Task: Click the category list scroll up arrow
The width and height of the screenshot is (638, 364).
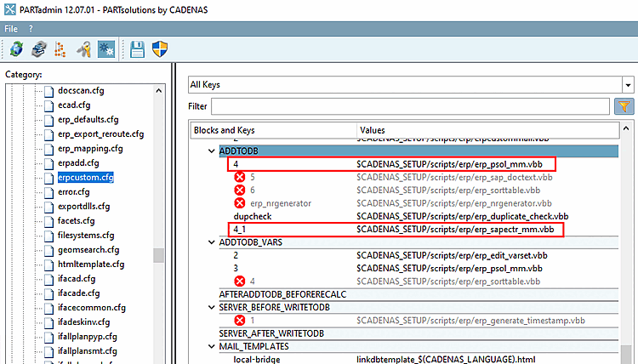Action: tap(159, 91)
